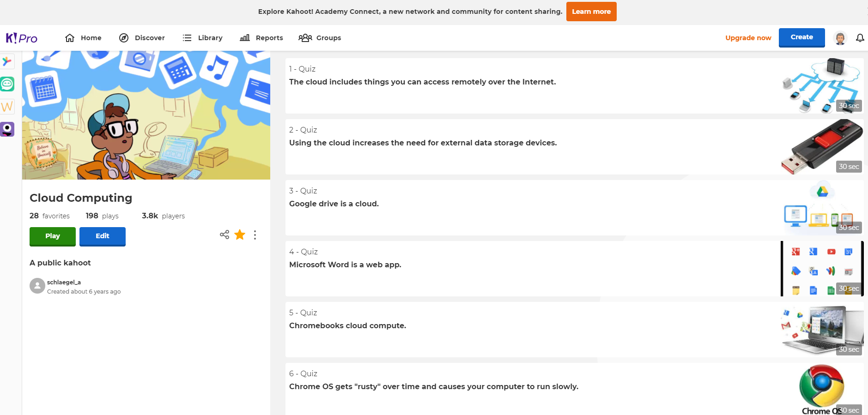Screen dimensions: 868x415
Task: Click the Chrome OS logo thumbnail
Action: tap(822, 389)
